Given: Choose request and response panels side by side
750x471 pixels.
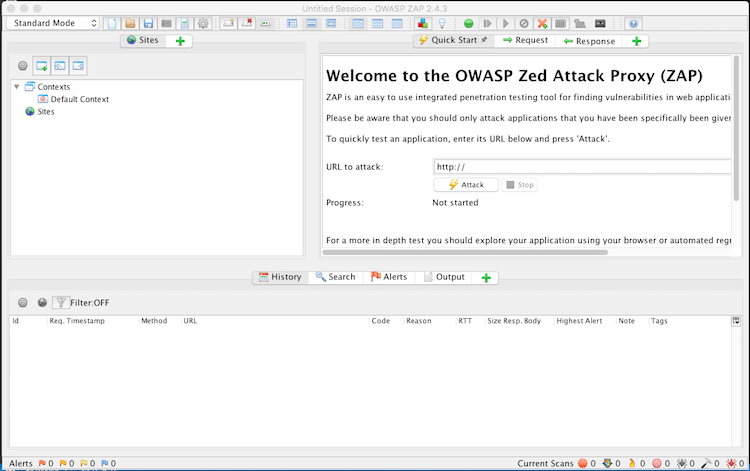Looking at the screenshot, I should pyautogui.click(x=397, y=23).
